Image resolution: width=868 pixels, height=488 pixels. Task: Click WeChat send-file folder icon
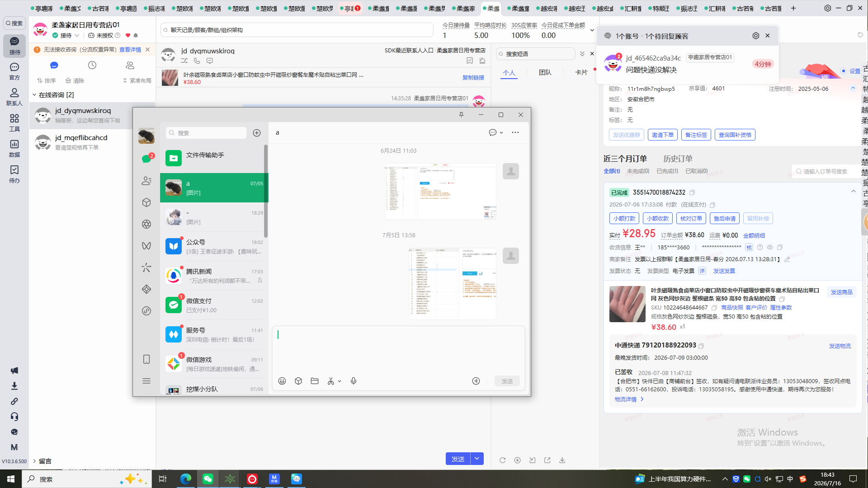(x=315, y=381)
